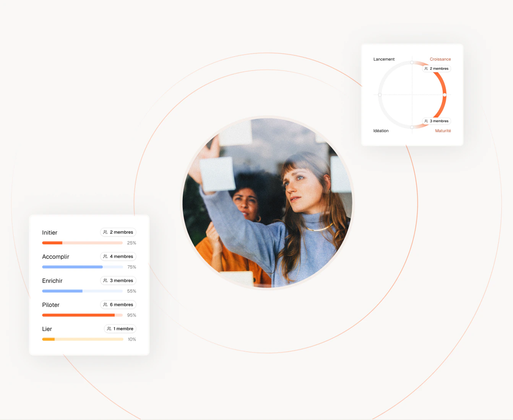Click the members icon in the Piloter badge
Viewport: 513px width, 420px height.
106,305
